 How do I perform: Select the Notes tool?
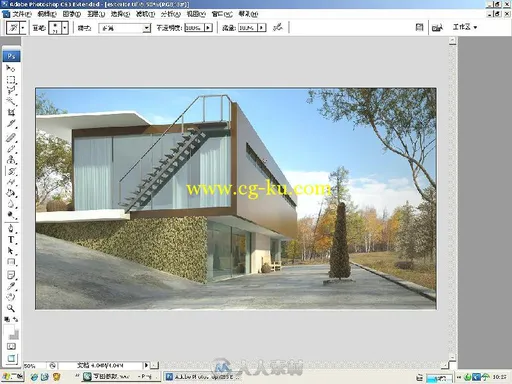coord(11,275)
